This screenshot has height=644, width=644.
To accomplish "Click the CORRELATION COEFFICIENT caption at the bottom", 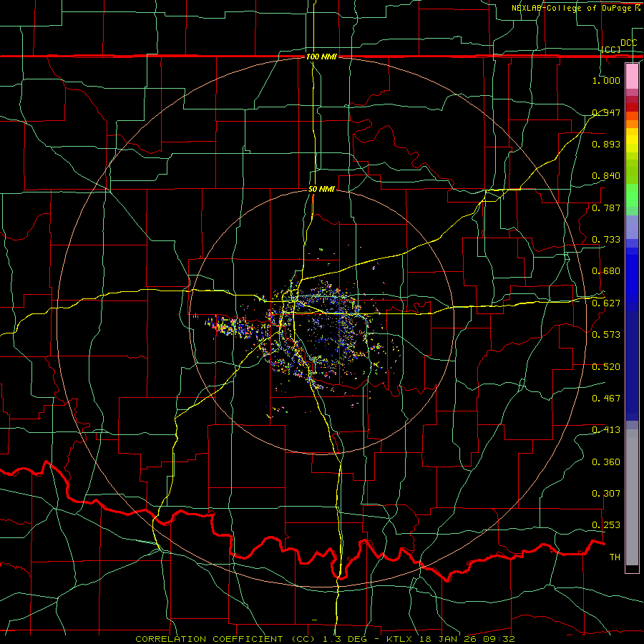I will tap(325, 639).
